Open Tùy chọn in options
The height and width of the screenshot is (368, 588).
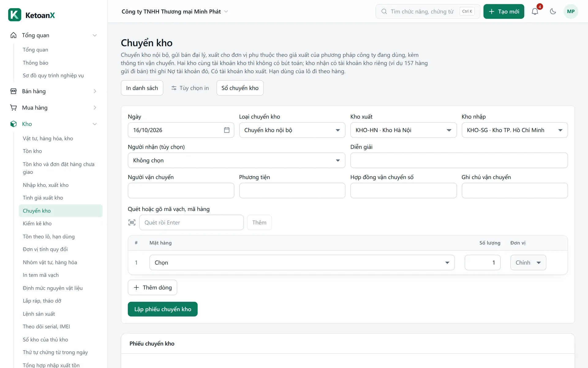190,88
